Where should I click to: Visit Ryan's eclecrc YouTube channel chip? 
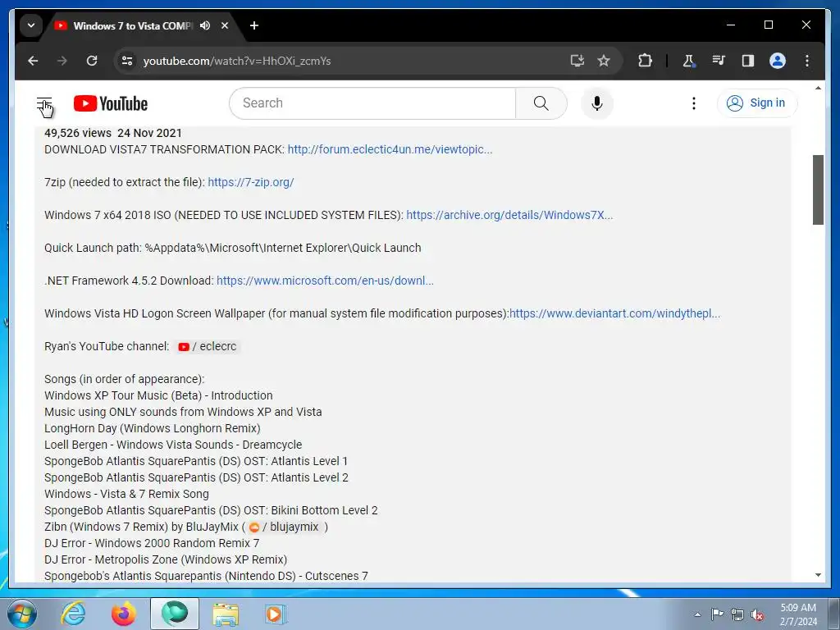tap(208, 347)
